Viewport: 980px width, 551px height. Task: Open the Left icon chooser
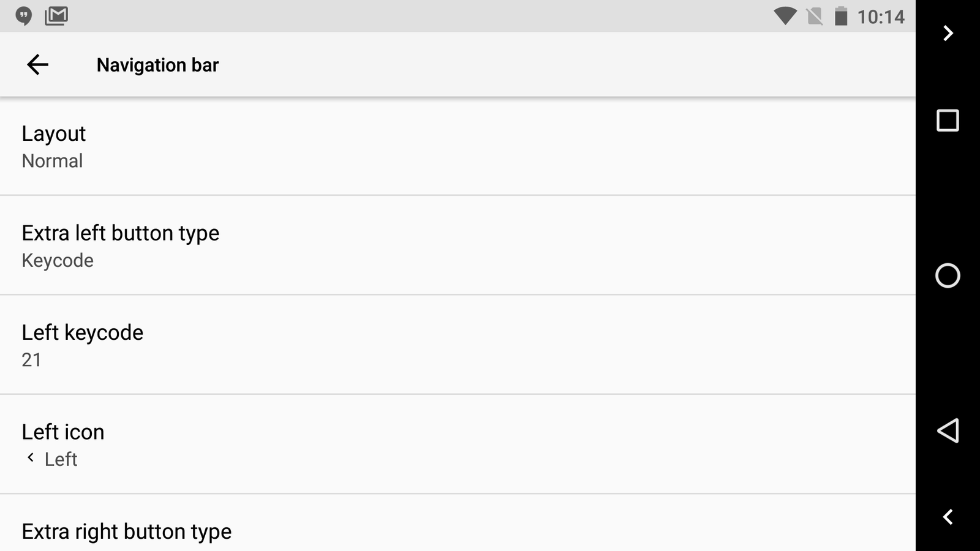click(x=458, y=444)
